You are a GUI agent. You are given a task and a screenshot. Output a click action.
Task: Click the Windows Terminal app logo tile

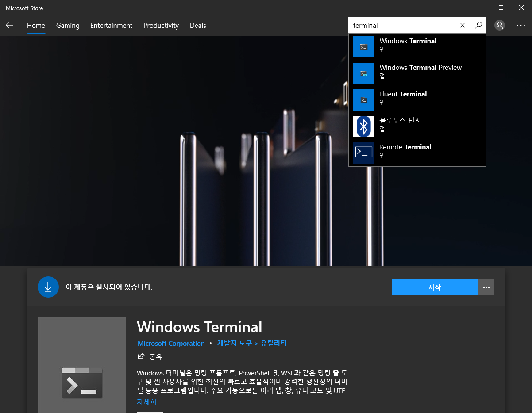click(82, 365)
